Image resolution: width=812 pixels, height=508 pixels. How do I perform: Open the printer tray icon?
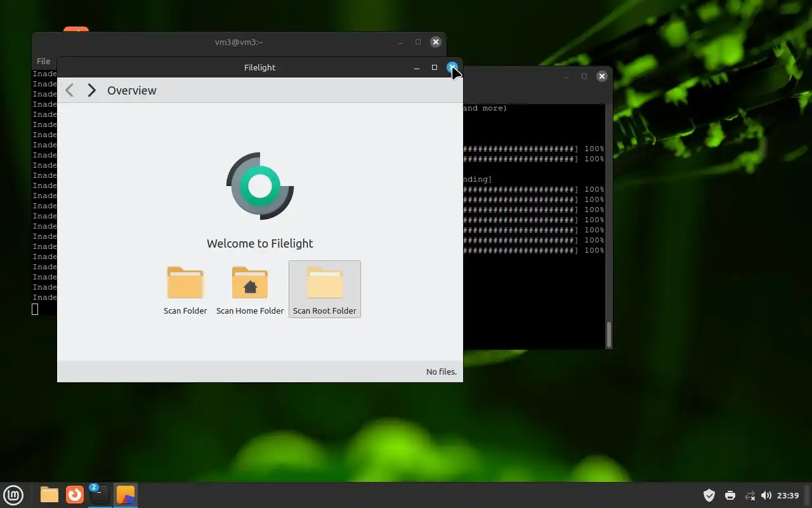click(x=730, y=495)
